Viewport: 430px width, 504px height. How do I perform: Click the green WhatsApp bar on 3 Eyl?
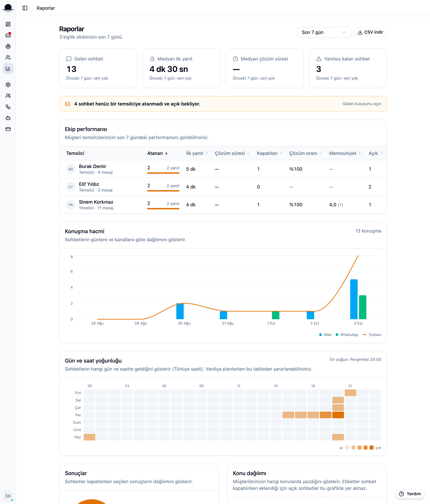(363, 307)
